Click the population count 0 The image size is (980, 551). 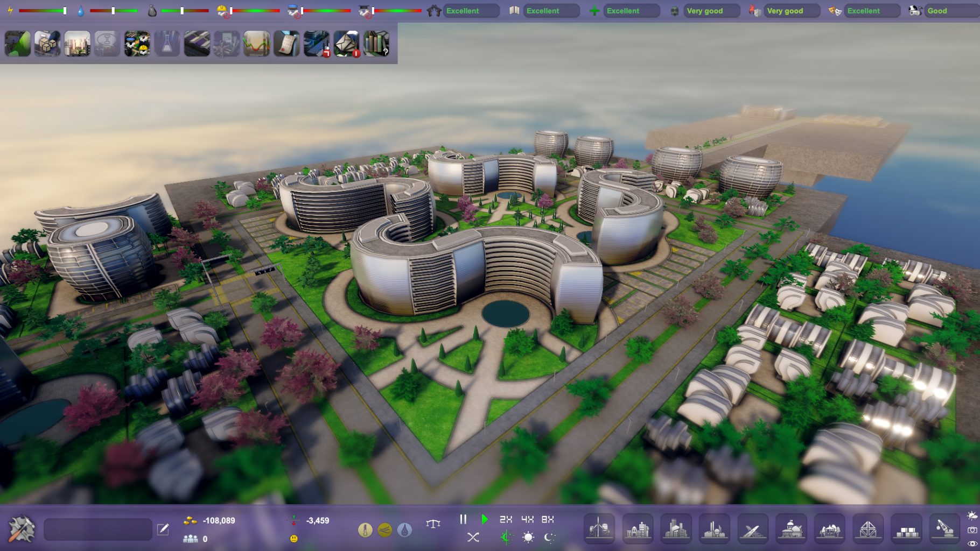205,539
